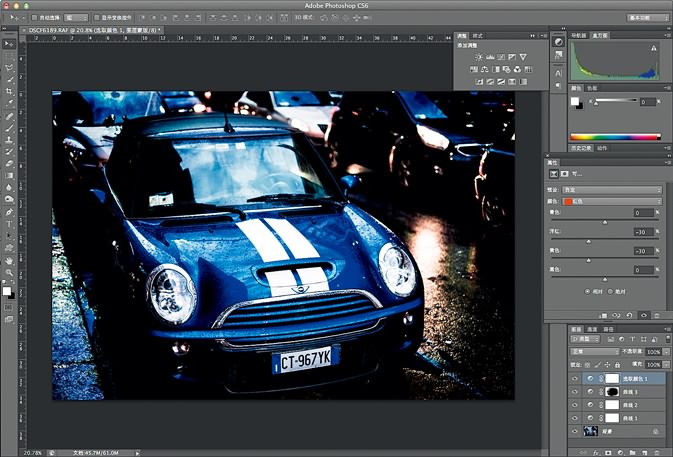Select the Move tool in the toolbox
673x457 pixels.
tap(9, 43)
